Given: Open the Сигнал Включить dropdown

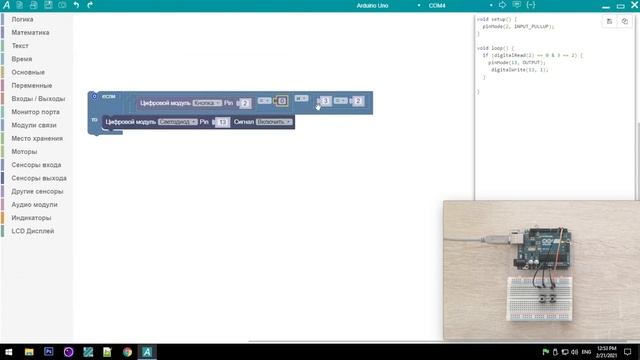Looking at the screenshot, I should tap(274, 122).
